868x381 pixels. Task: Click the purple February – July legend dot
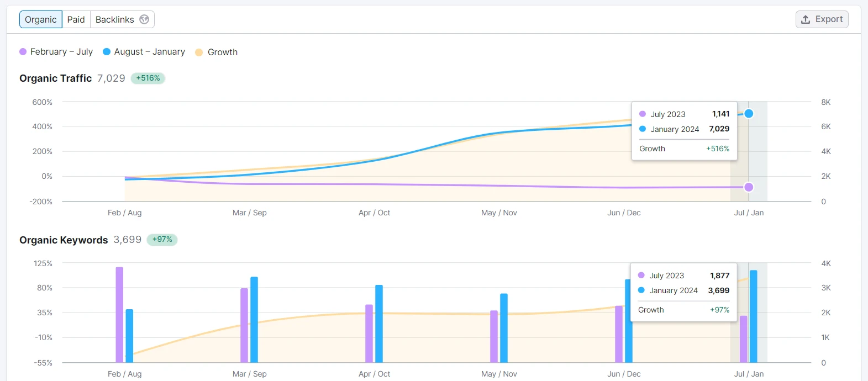23,52
